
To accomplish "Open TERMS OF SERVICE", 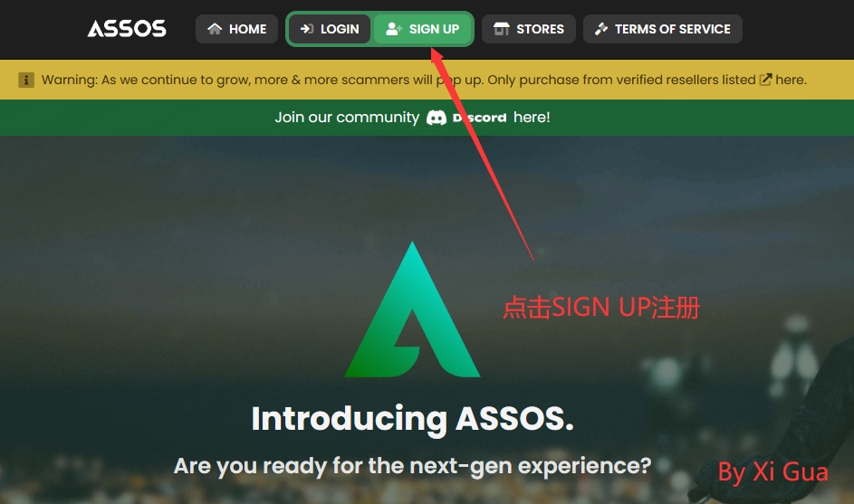I will coord(662,29).
